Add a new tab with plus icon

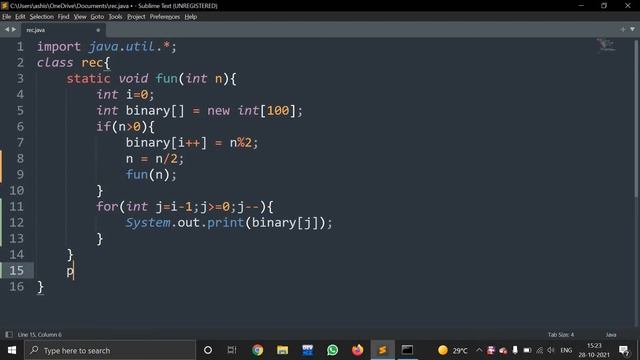coord(622,29)
